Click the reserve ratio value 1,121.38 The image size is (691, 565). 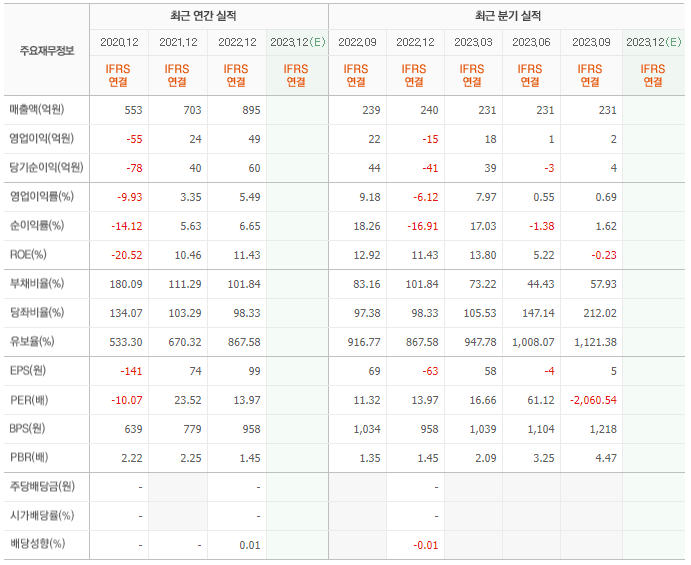click(x=595, y=342)
